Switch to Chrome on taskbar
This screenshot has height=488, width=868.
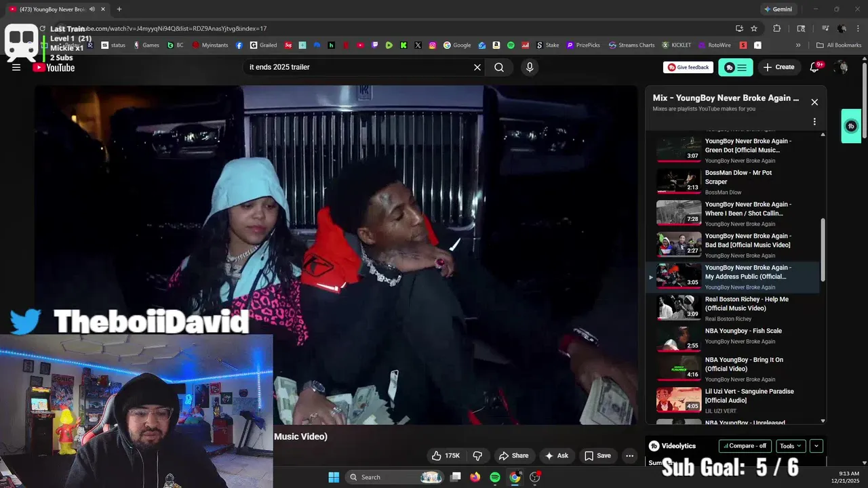(x=515, y=477)
